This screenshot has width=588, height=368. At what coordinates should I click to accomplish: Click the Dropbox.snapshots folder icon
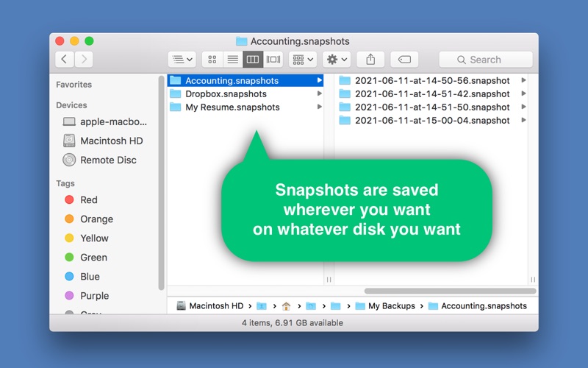coord(175,93)
